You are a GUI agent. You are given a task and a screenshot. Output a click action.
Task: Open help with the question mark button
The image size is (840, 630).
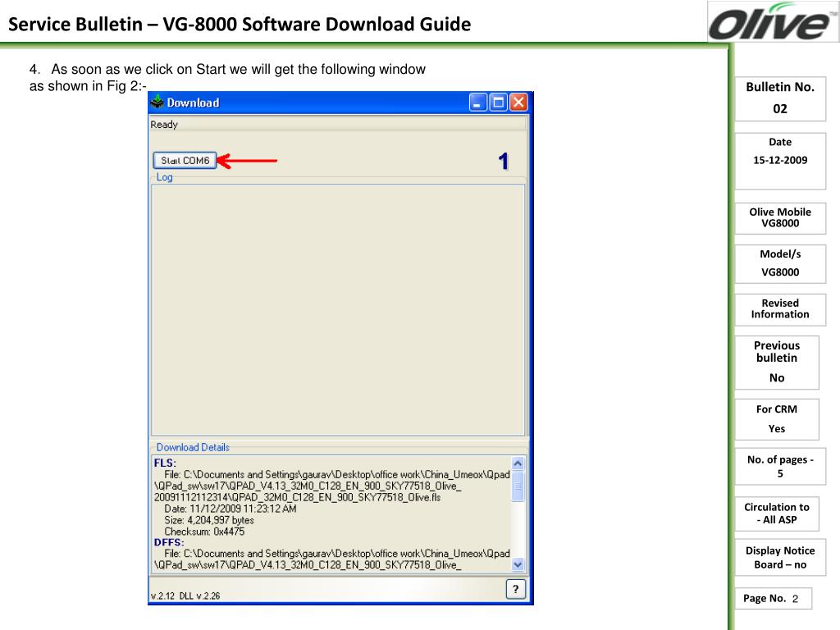515,589
